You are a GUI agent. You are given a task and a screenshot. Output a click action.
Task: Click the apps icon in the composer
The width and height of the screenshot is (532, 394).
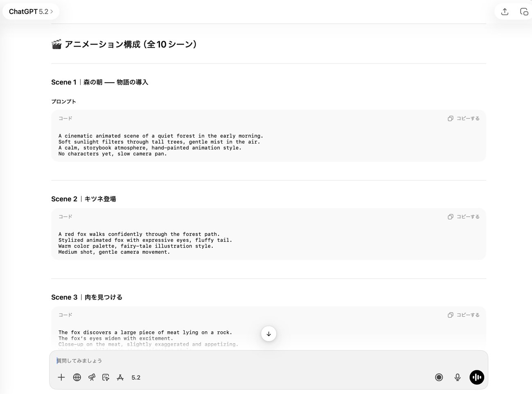coord(120,377)
